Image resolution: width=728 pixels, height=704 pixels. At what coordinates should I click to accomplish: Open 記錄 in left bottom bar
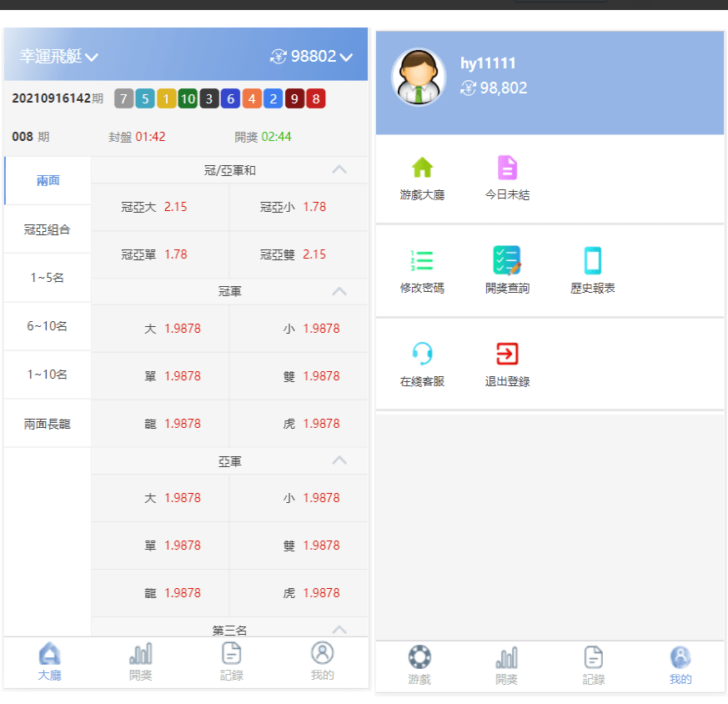pos(231,661)
